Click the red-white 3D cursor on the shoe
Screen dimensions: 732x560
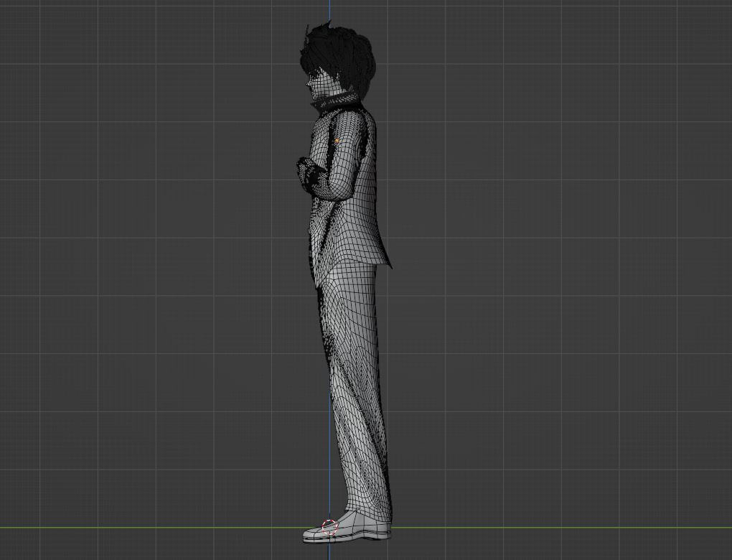pos(329,528)
